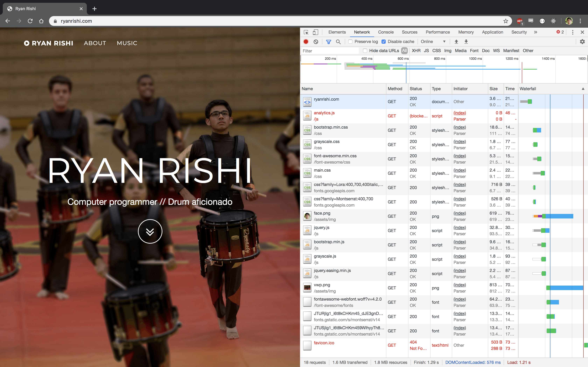Select the Performance tab in DevTools
The image size is (588, 367).
pyautogui.click(x=438, y=32)
